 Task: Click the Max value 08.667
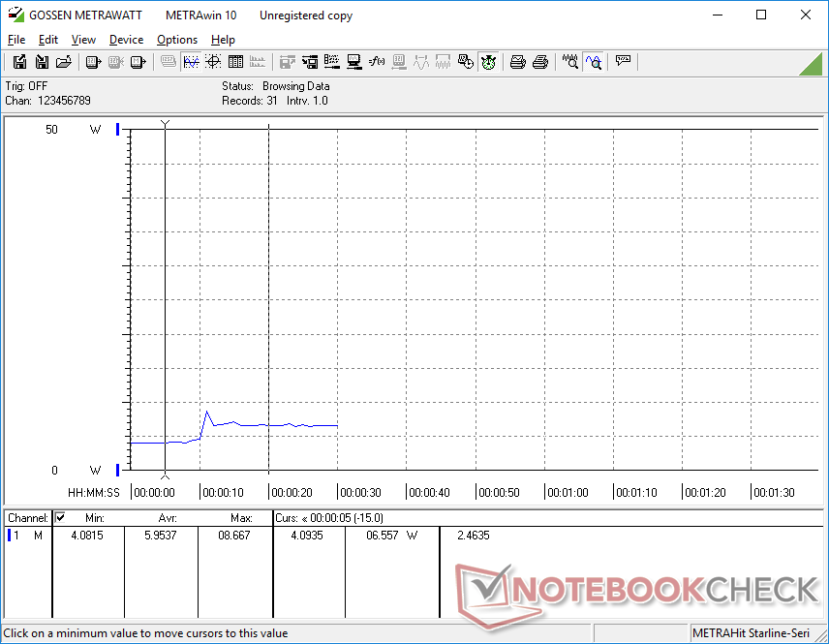click(233, 536)
